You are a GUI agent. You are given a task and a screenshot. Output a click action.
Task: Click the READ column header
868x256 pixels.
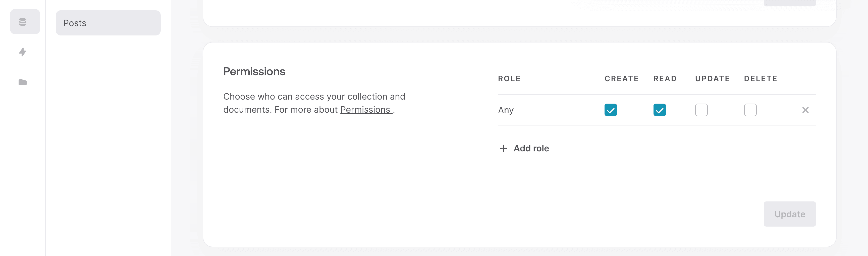[x=665, y=79]
